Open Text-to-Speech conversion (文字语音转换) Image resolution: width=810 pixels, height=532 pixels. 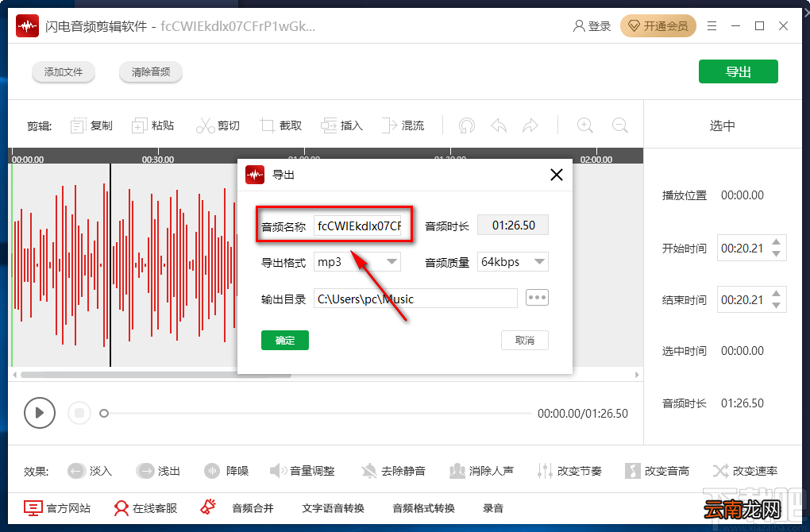[x=334, y=508]
